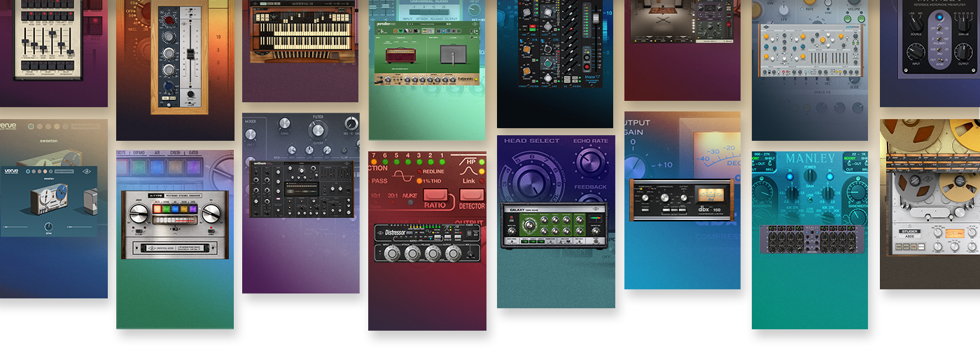Toggle the 1% THD indicator light
The image size is (980, 351).
[x=419, y=181]
